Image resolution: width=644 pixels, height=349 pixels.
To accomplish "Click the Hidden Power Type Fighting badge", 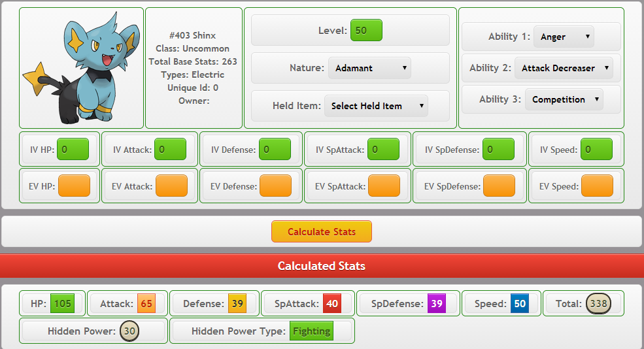I will pos(311,331).
